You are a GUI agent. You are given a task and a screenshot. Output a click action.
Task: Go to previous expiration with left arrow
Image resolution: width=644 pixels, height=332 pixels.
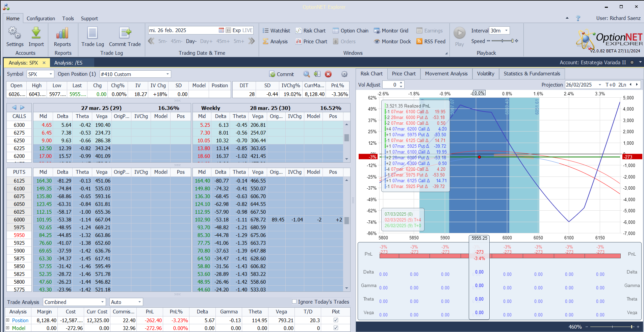tap(14, 108)
